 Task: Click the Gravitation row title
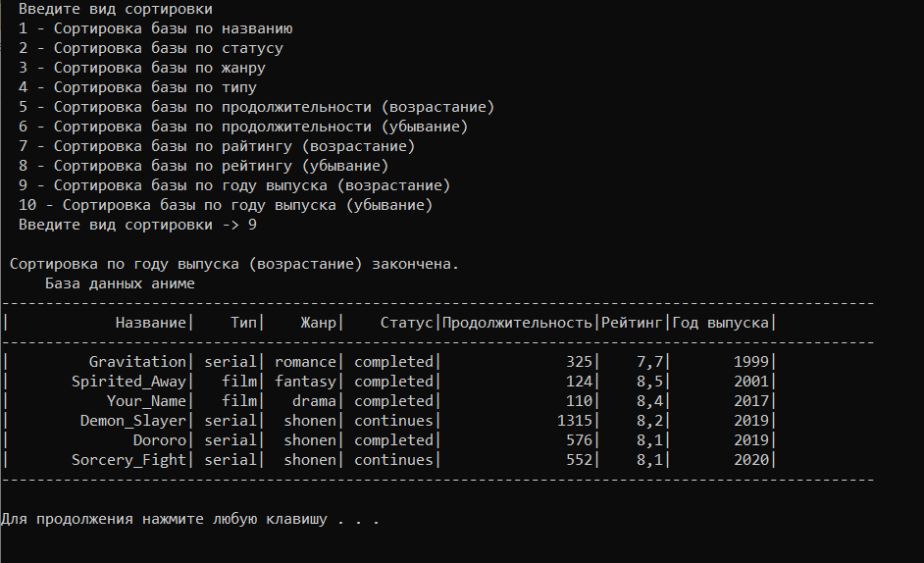pyautogui.click(x=137, y=361)
